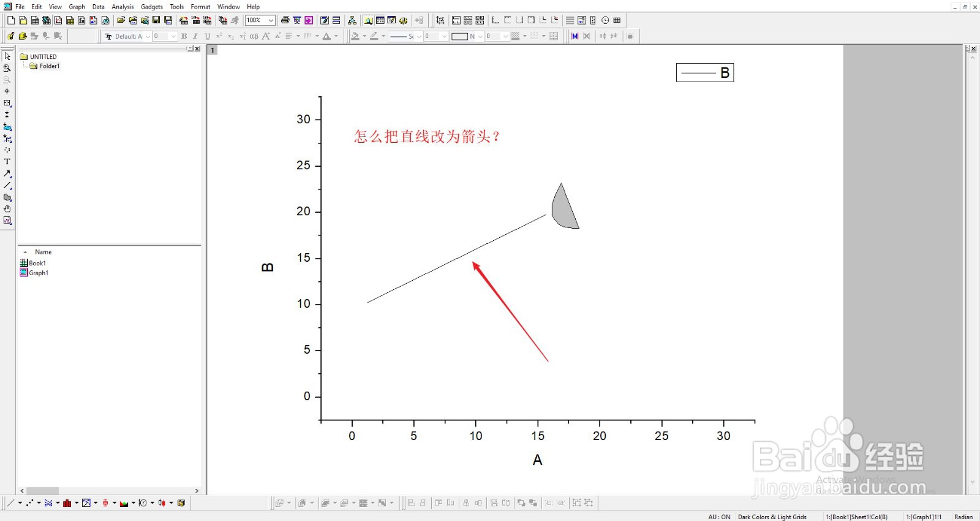This screenshot has width=980, height=521.
Task: Select the Screen Reader crosshair tool
Action: click(7, 91)
